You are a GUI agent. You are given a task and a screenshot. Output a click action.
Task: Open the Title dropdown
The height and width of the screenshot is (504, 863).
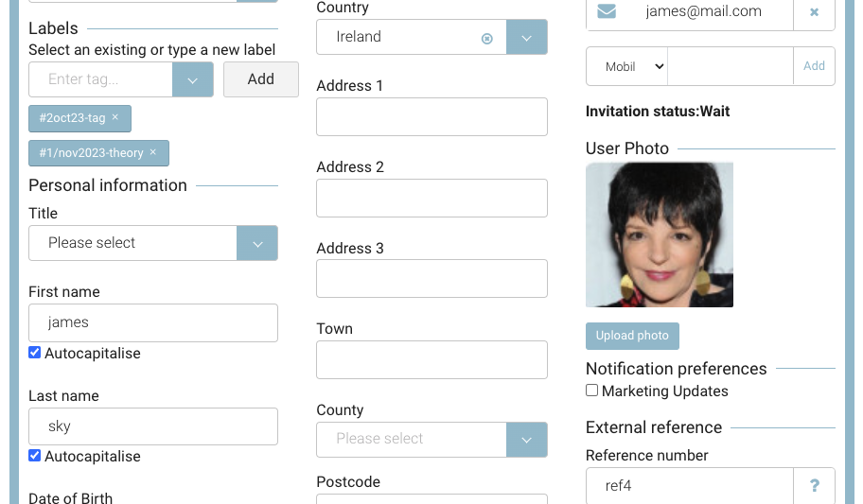pos(256,243)
